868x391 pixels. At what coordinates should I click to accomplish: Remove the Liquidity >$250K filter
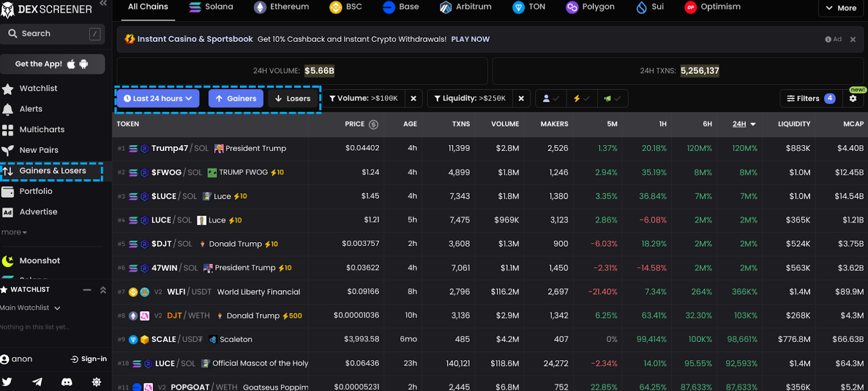(521, 99)
